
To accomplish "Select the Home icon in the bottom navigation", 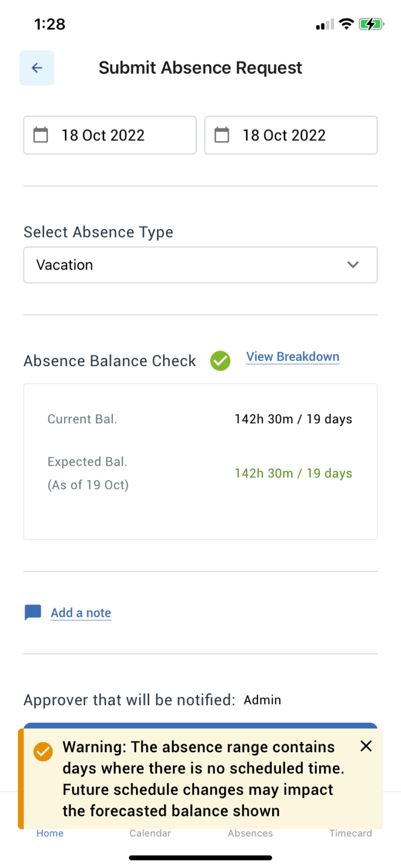I will [x=50, y=833].
